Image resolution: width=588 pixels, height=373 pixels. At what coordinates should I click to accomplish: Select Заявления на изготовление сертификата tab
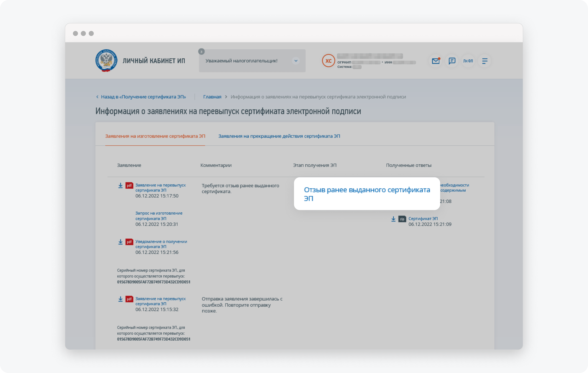[x=155, y=136]
